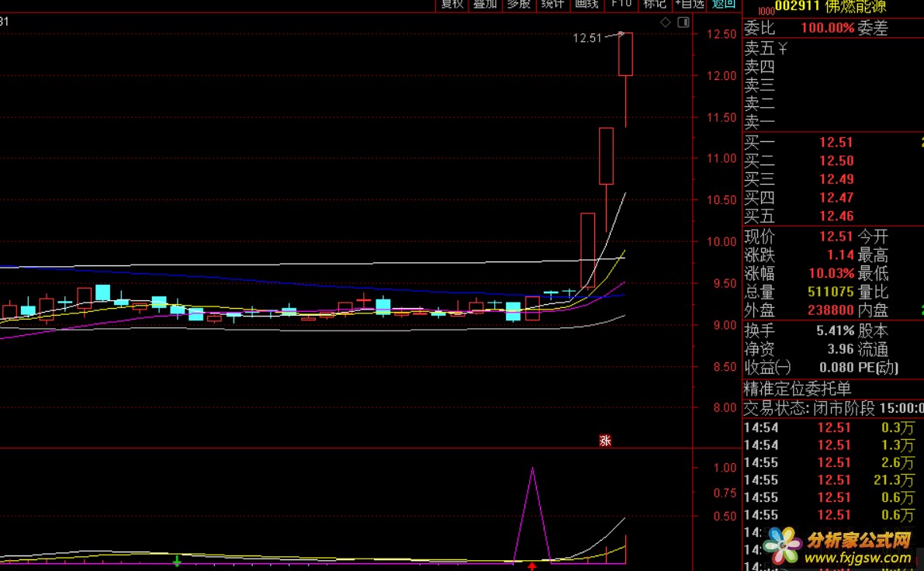Add stock via +自选 button

coord(690,5)
